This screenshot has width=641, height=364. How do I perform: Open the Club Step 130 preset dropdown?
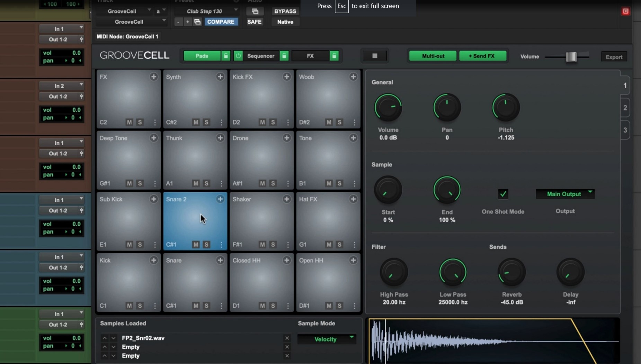[x=207, y=11]
